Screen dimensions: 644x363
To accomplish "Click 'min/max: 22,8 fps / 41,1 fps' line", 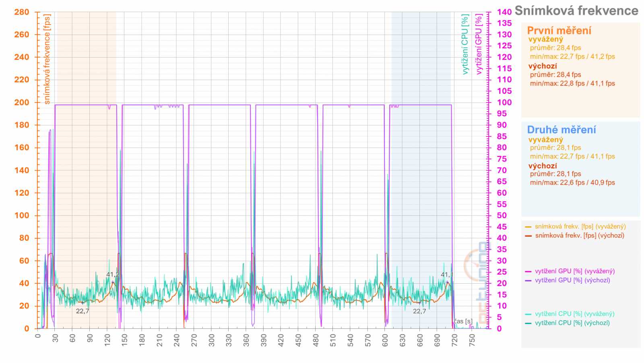I will coord(572,83).
